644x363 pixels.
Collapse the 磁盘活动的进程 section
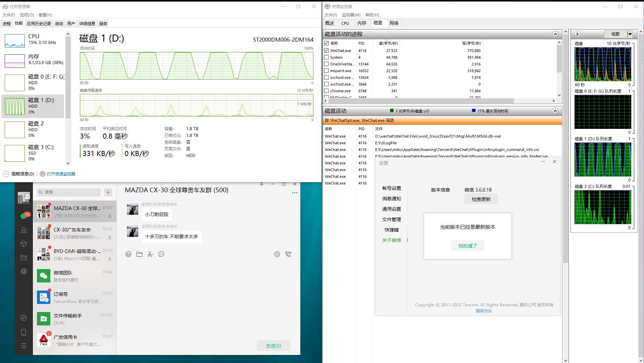[555, 34]
